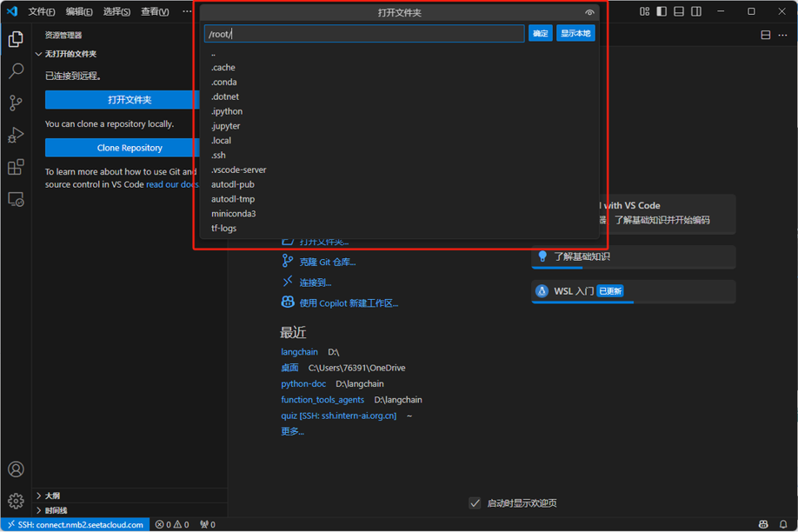Open the Run and Debug view
The image size is (798, 532).
pyautogui.click(x=16, y=135)
